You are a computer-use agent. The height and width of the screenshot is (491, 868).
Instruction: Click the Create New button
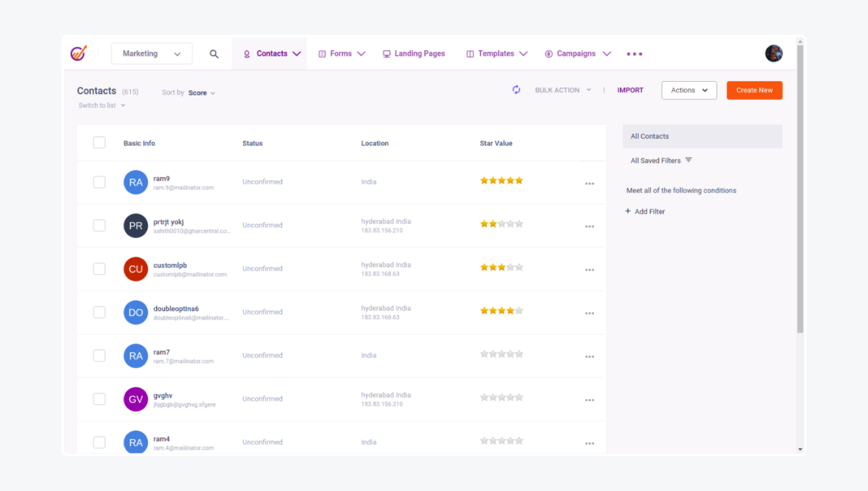click(754, 90)
